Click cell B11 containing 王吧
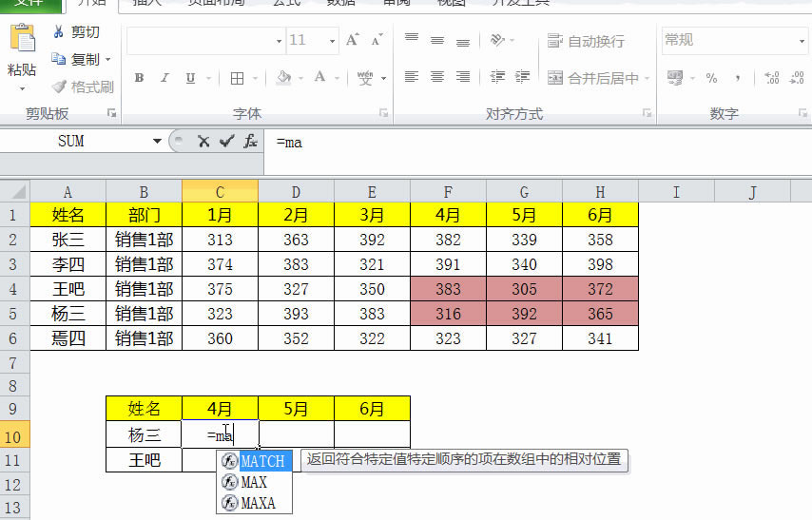The width and height of the screenshot is (812, 520). 144,460
